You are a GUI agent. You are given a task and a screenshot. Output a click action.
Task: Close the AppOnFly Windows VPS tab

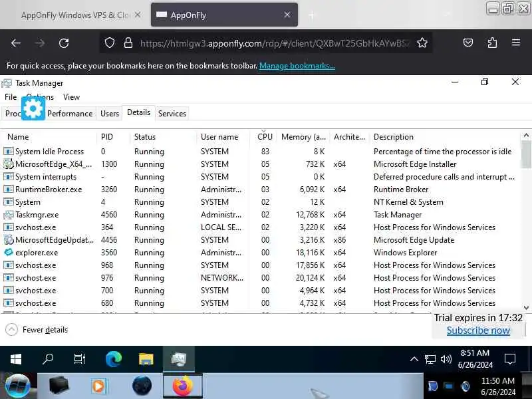[138, 15]
